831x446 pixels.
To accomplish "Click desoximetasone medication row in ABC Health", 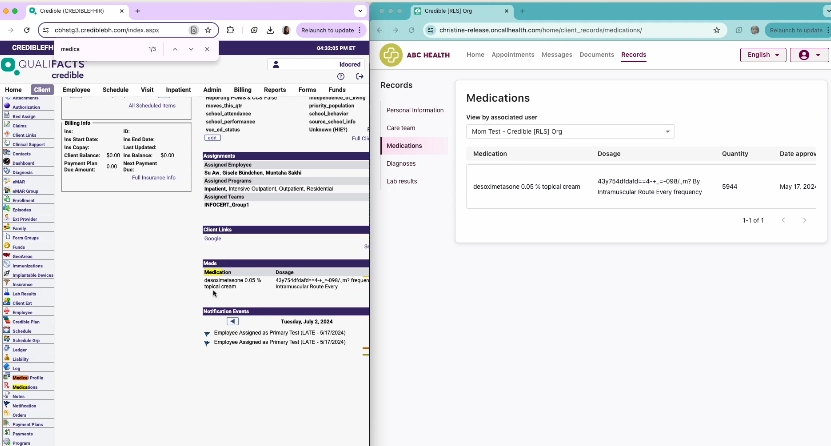I will [x=641, y=186].
